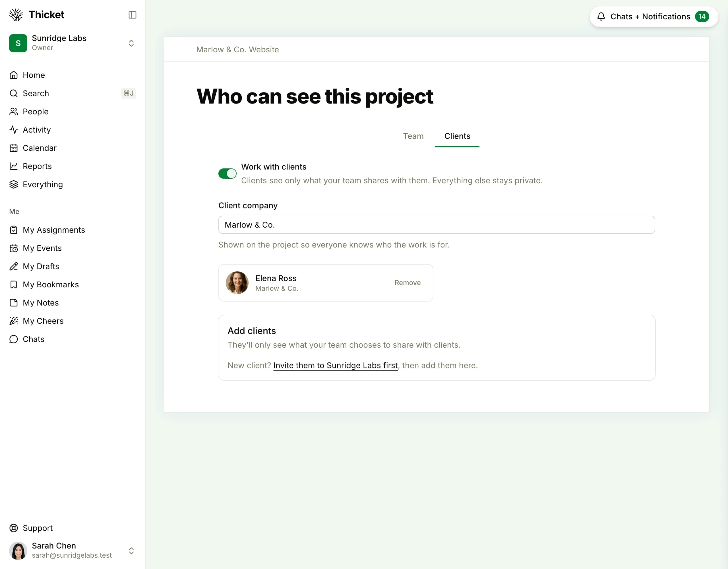Click the ⌘J search shortcut badge
The width and height of the screenshot is (728, 569).
(x=128, y=93)
